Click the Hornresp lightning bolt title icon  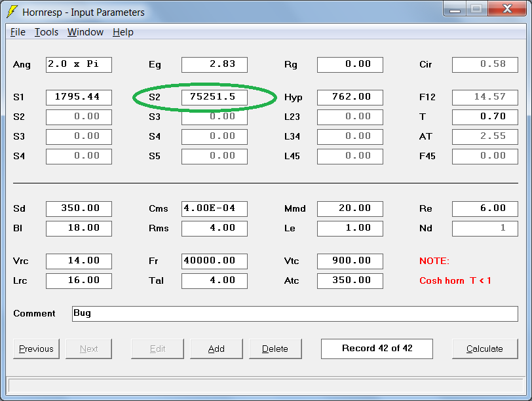click(x=12, y=12)
